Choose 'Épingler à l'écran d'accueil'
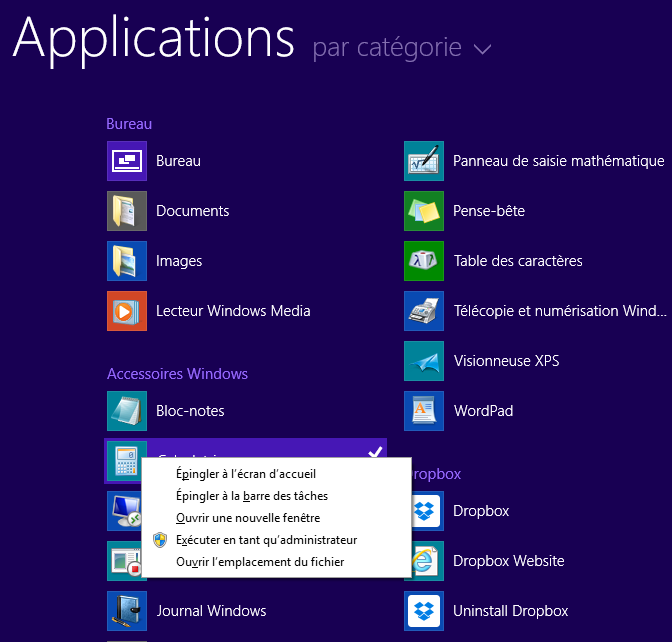Screen dimensions: 672x642 (276, 474)
